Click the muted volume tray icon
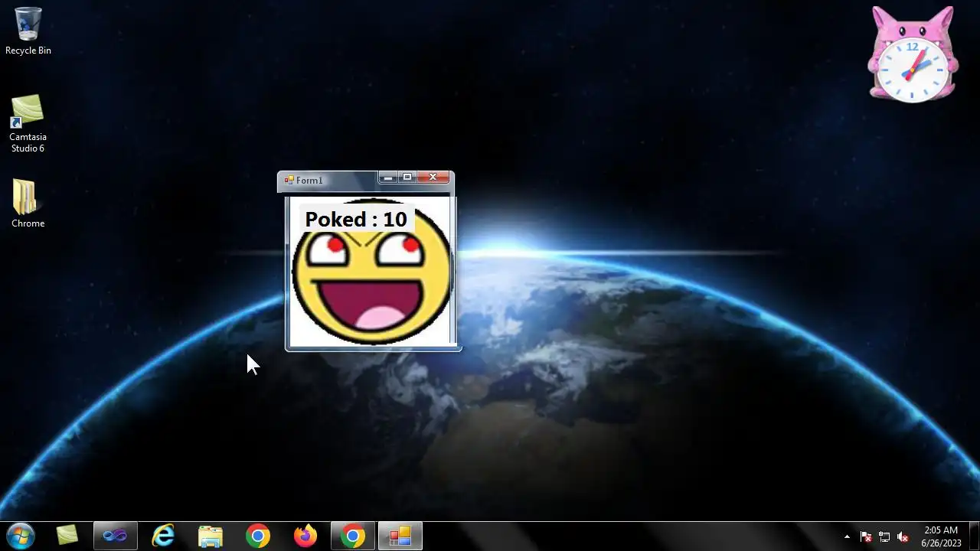 [x=903, y=536]
